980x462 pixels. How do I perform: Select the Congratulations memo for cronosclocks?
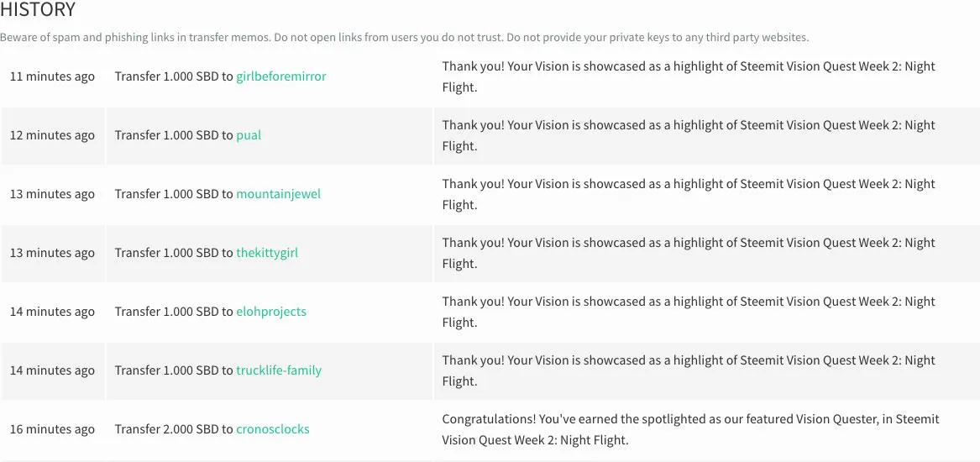point(690,429)
